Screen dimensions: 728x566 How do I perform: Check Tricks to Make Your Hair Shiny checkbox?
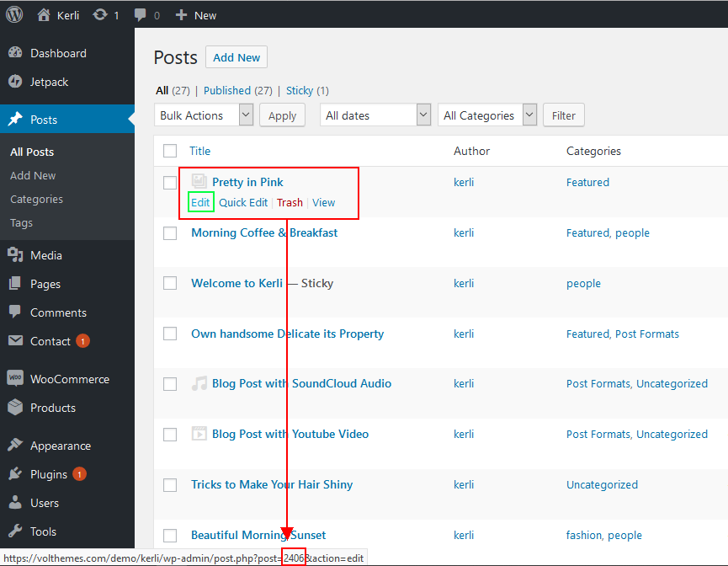(x=170, y=484)
